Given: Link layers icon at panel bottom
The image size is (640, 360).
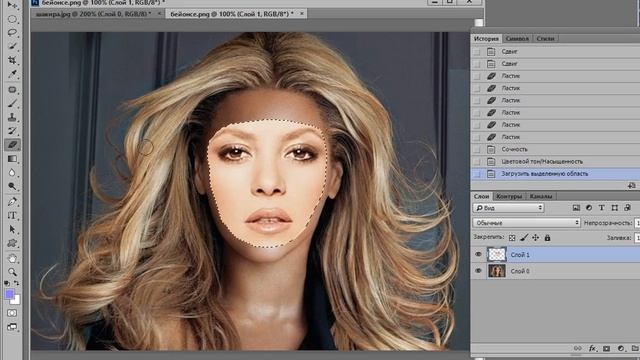Looking at the screenshot, I should [578, 348].
